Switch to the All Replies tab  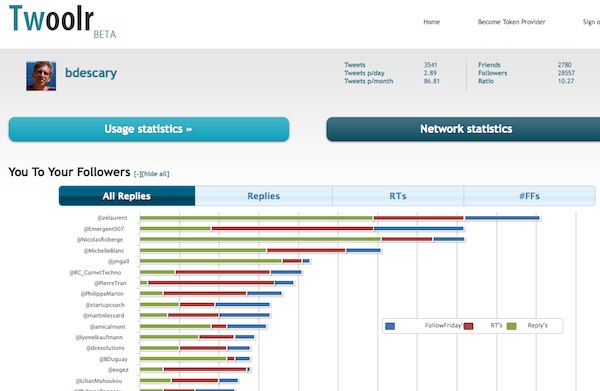pyautogui.click(x=127, y=196)
